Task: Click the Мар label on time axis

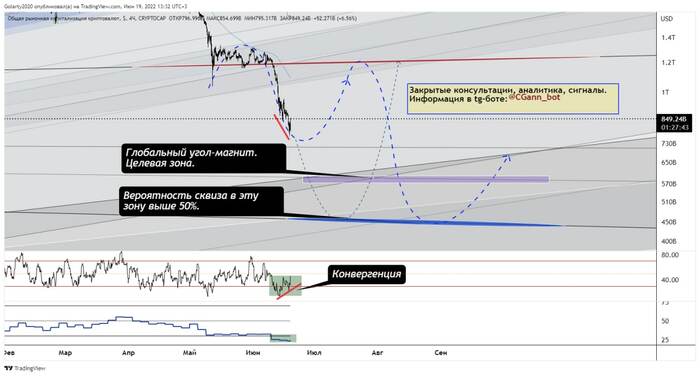Action: (65, 353)
